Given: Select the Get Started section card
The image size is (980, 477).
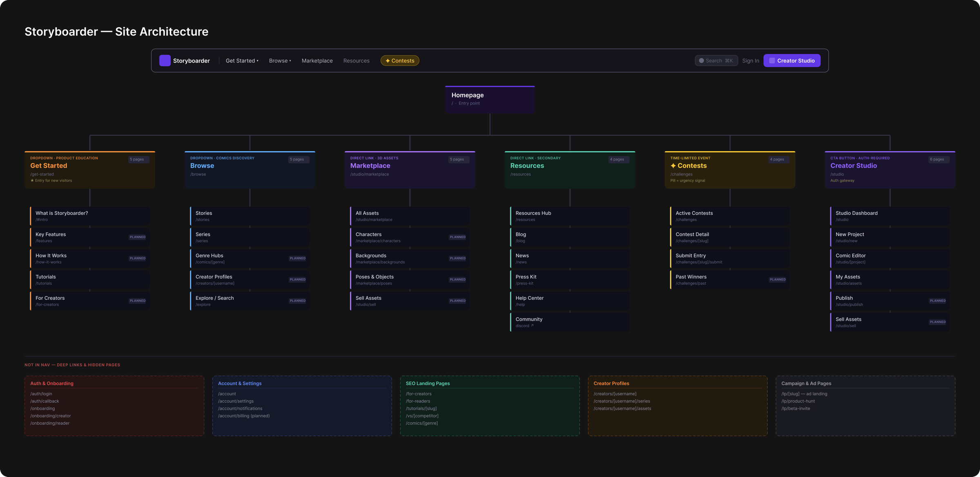Looking at the screenshot, I should pyautogui.click(x=90, y=169).
